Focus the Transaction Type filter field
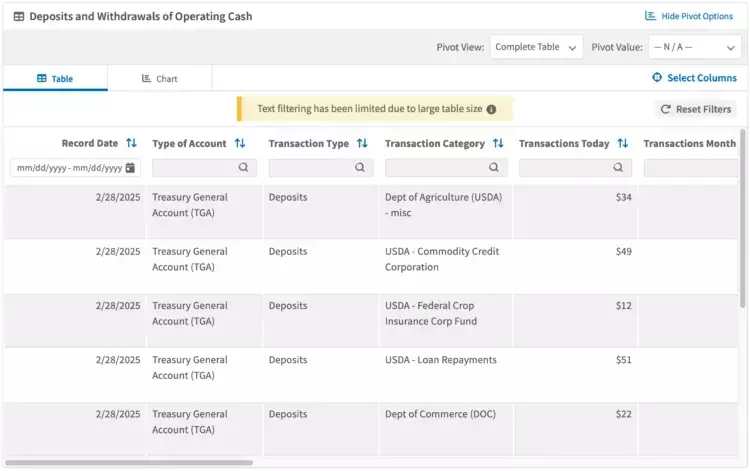Image resolution: width=750 pixels, height=471 pixels. pos(321,167)
